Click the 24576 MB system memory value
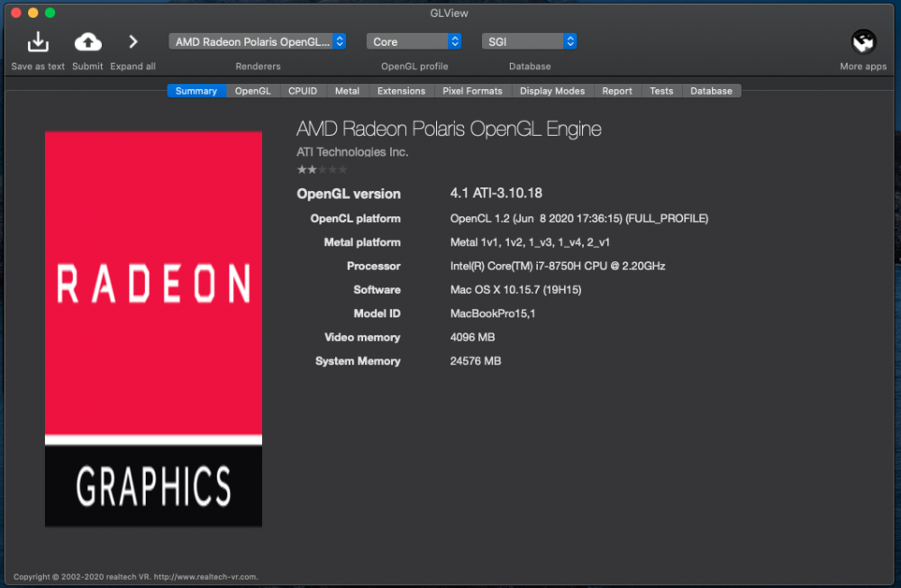 475,361
